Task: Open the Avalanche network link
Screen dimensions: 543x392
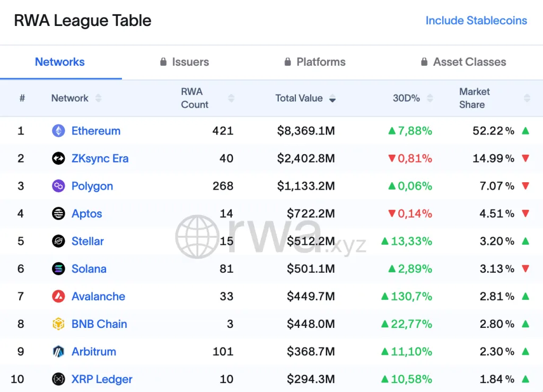Action: tap(98, 297)
